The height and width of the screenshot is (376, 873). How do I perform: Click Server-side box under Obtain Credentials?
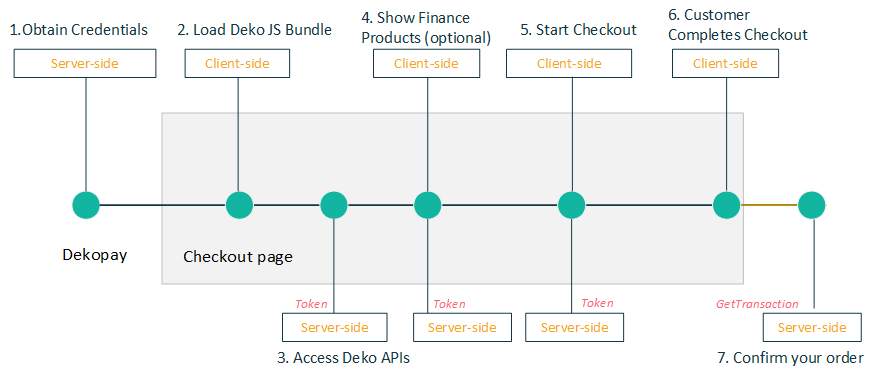tap(85, 64)
